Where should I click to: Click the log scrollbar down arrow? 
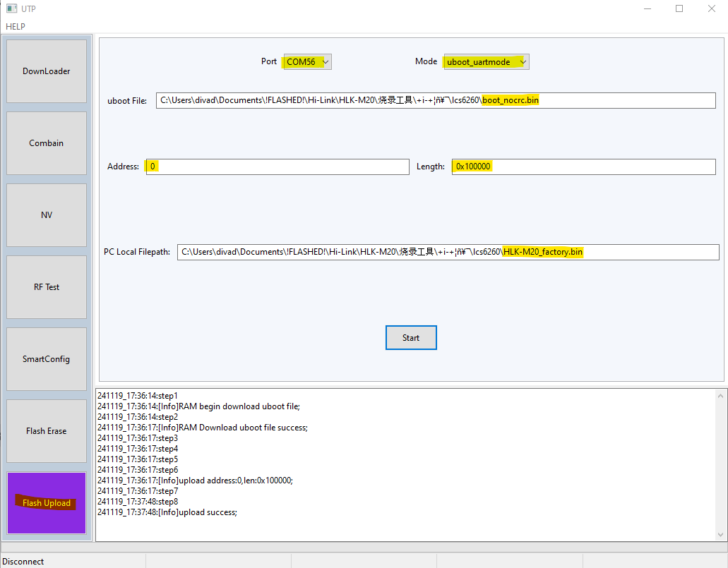(x=720, y=535)
